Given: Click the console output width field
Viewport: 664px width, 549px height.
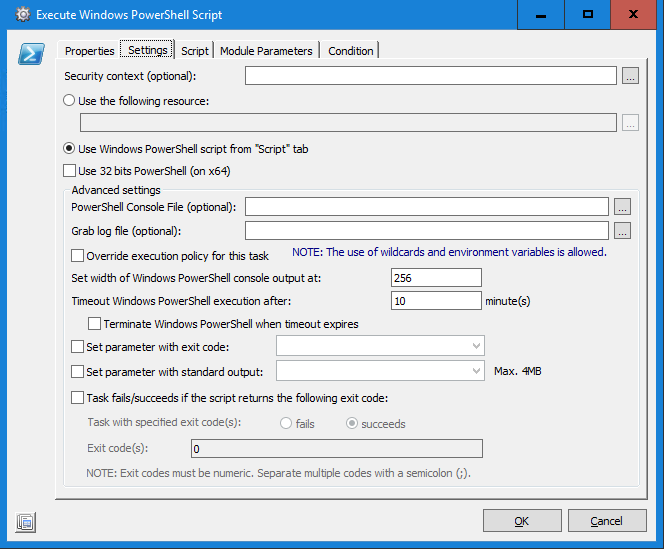Looking at the screenshot, I should (x=436, y=278).
